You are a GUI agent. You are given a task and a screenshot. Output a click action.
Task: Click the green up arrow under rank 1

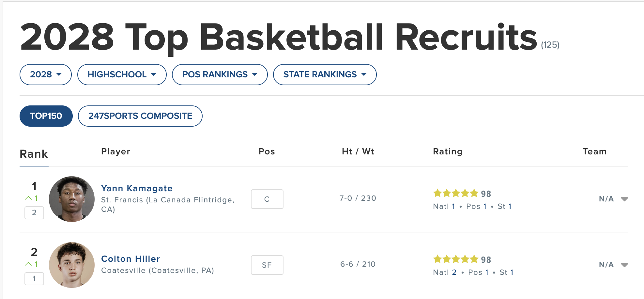(x=28, y=198)
